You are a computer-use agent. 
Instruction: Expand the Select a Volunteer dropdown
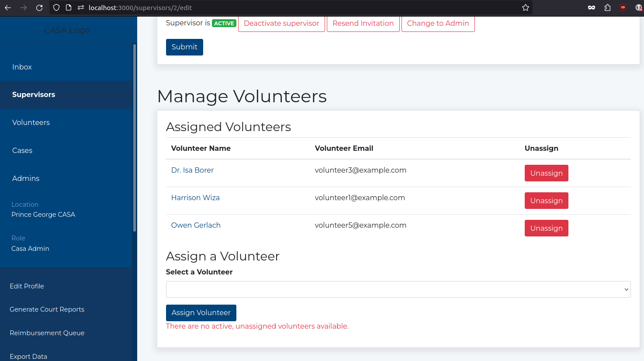click(x=398, y=289)
